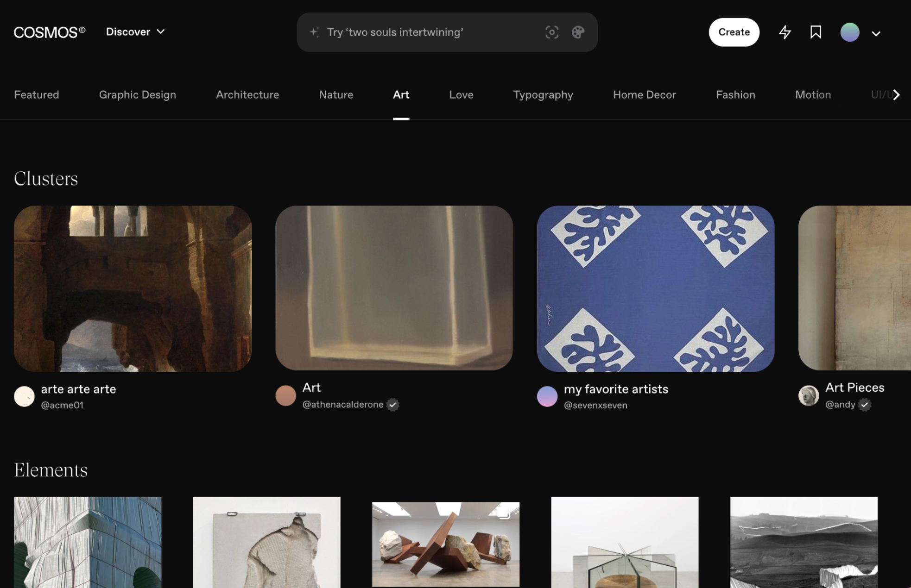
Task: Open 'my favorite artists' blue pattern thumbnail
Action: 656,288
